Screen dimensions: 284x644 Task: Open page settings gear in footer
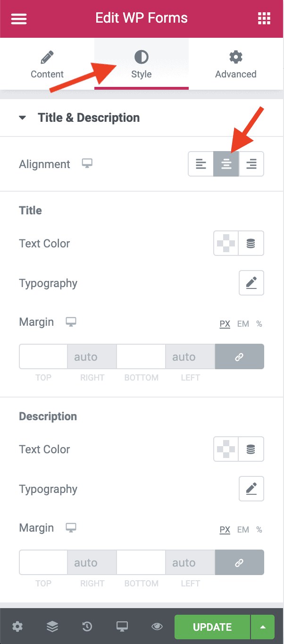click(17, 627)
